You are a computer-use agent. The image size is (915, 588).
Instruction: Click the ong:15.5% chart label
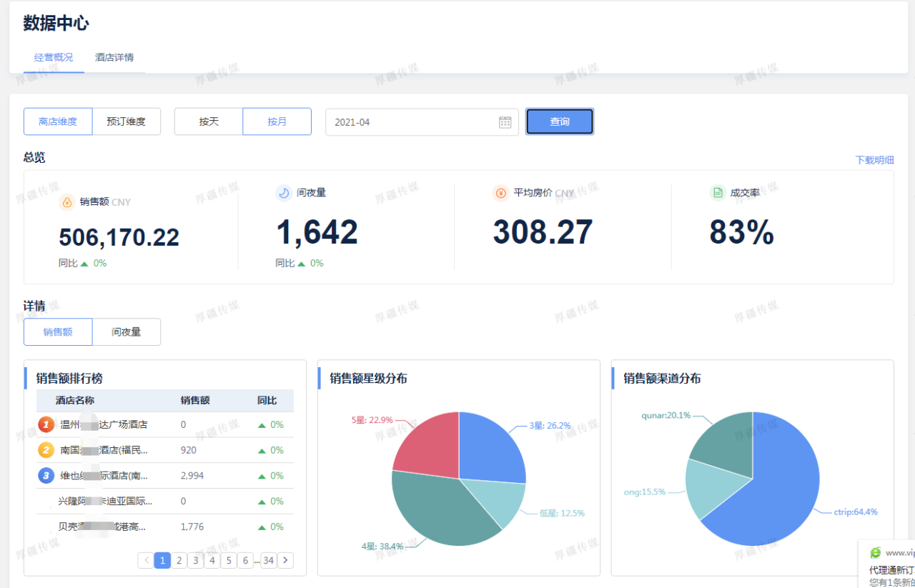(644, 492)
